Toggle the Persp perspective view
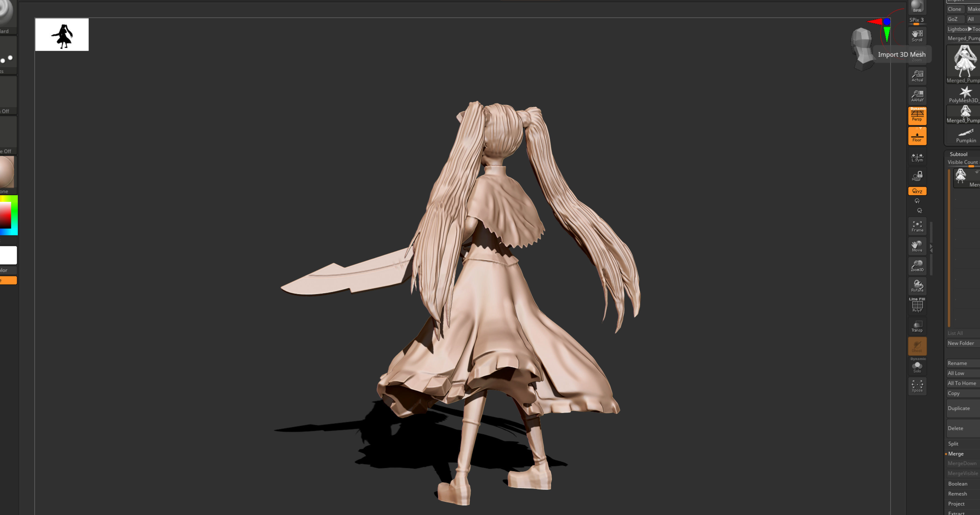Image resolution: width=980 pixels, height=515 pixels. tap(917, 115)
